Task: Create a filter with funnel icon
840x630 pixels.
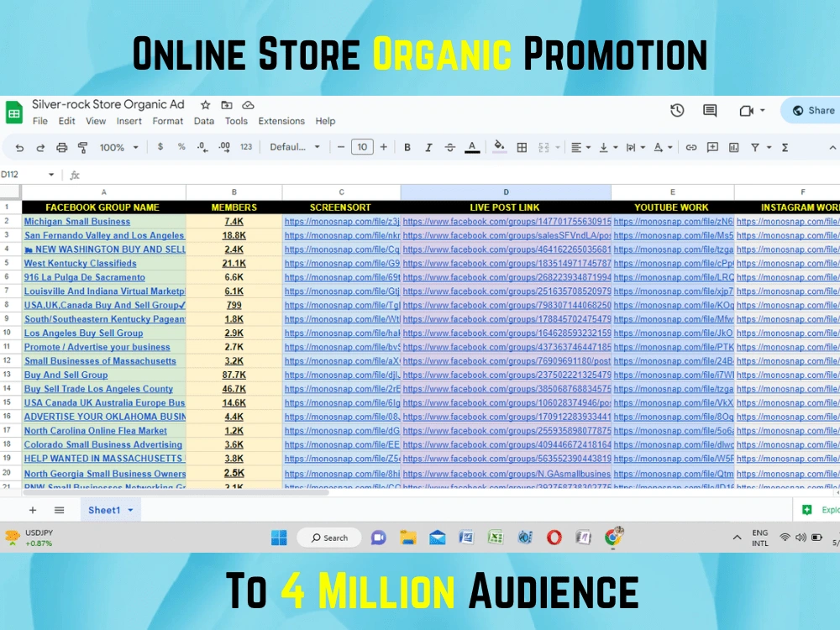Action: (x=755, y=147)
